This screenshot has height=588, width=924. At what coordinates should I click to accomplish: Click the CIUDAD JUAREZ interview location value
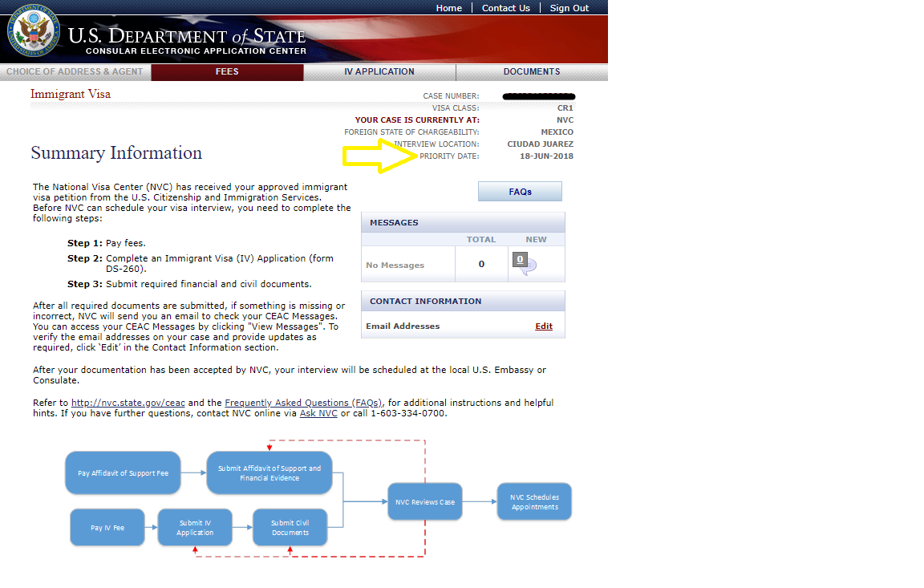coord(540,144)
